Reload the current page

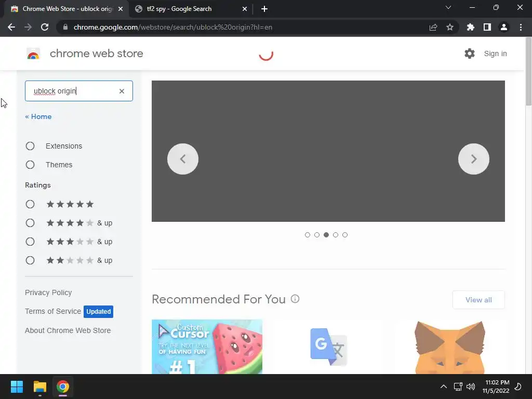45,27
